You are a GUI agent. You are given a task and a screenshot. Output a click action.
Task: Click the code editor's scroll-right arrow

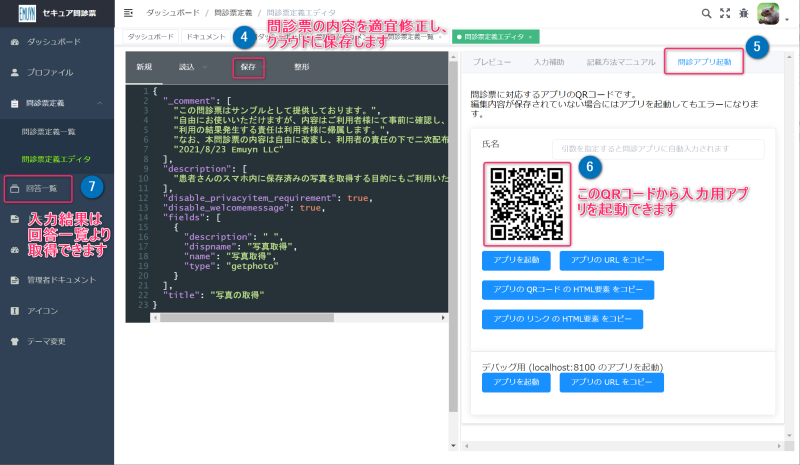coord(443,317)
